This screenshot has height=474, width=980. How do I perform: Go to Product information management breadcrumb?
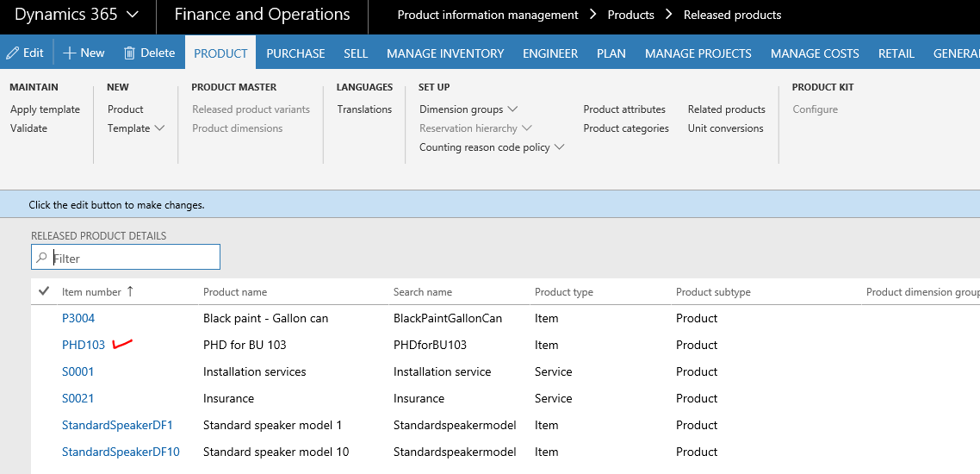[x=488, y=15]
